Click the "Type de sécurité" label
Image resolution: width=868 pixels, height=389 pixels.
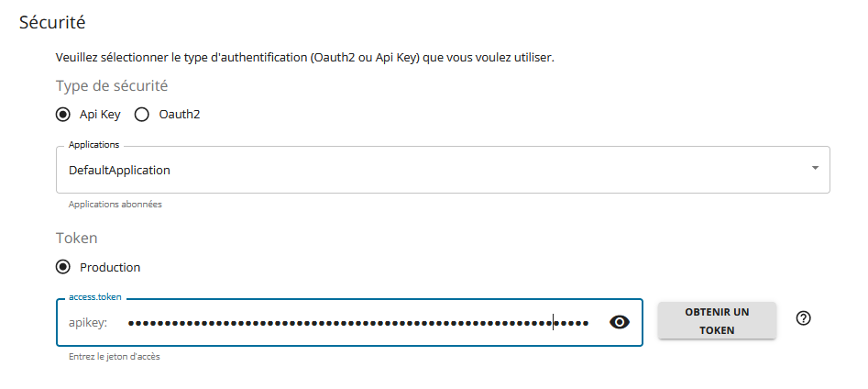click(112, 86)
